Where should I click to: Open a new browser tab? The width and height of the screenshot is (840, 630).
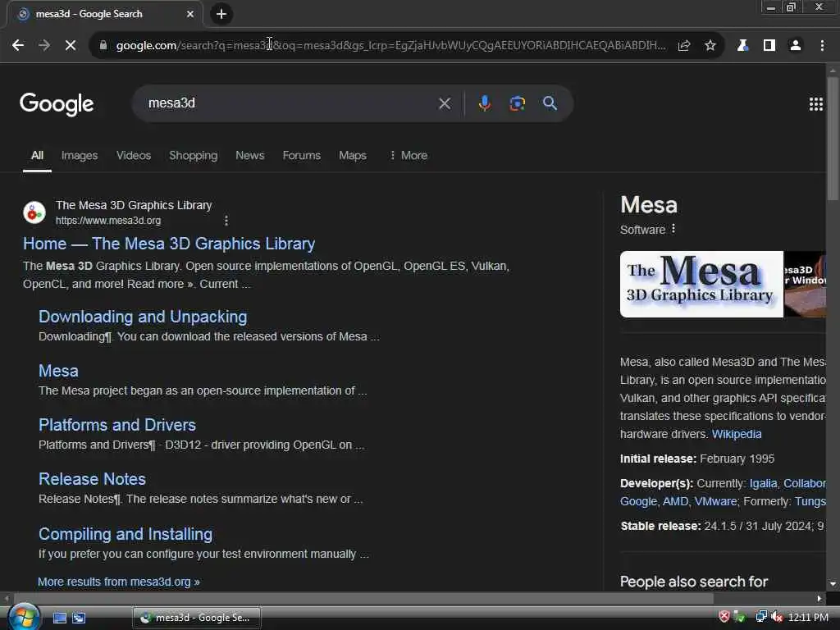click(x=221, y=14)
